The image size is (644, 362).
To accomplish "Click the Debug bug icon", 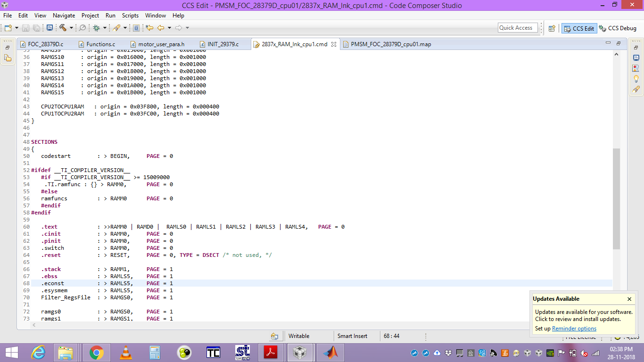I will [96, 28].
